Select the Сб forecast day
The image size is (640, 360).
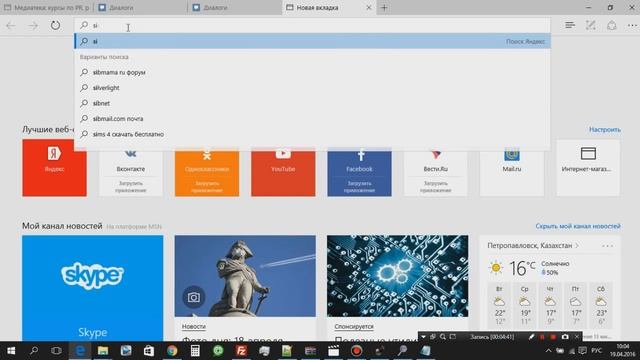click(x=601, y=306)
